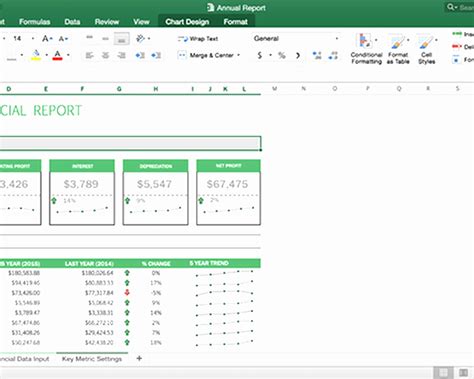Open the Formulas tab

[x=35, y=22]
